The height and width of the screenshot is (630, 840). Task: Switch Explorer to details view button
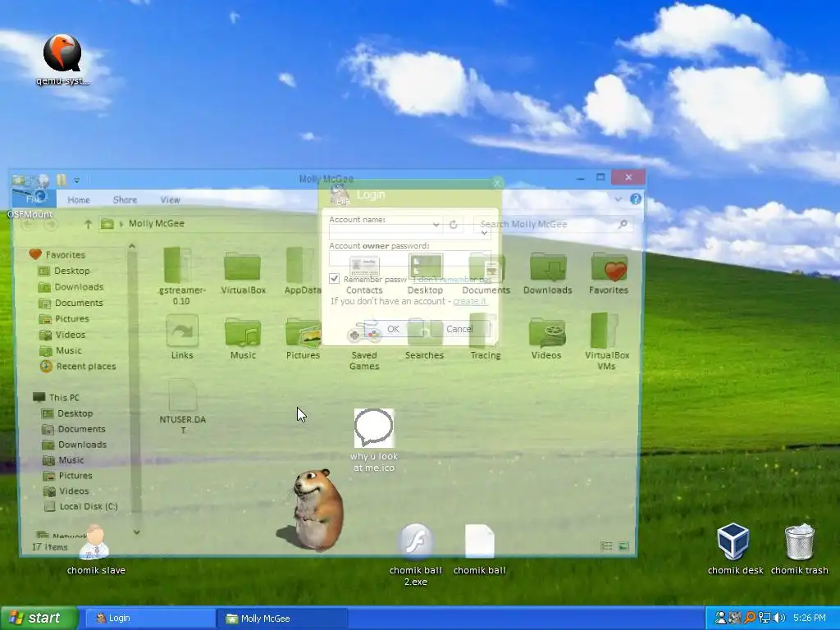(x=606, y=546)
